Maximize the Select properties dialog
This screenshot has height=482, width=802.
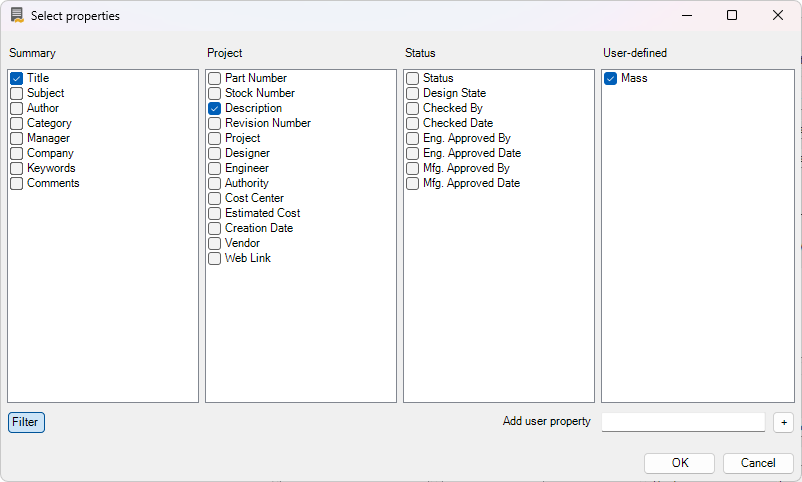point(732,16)
